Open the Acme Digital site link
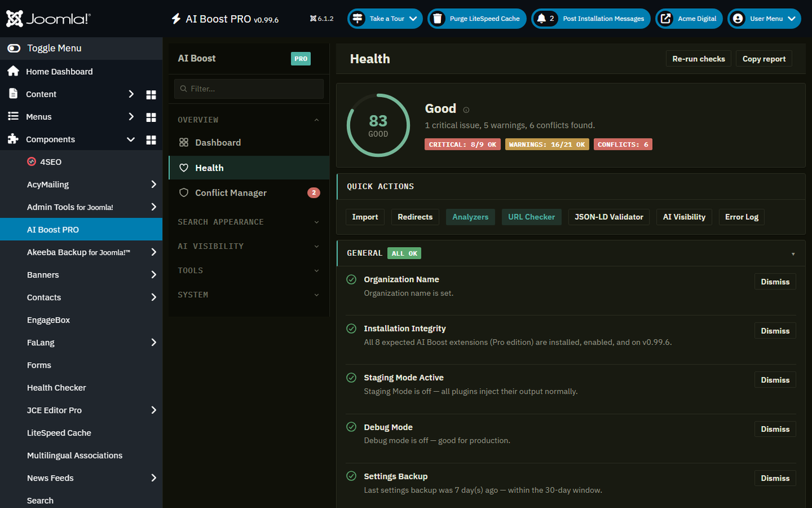The image size is (812, 508). click(x=688, y=19)
